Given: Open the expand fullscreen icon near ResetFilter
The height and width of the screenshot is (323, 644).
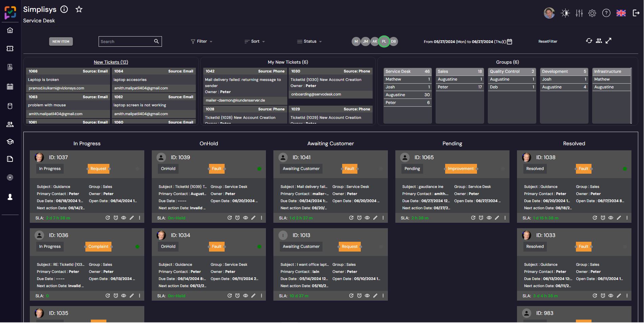Looking at the screenshot, I should (x=609, y=41).
